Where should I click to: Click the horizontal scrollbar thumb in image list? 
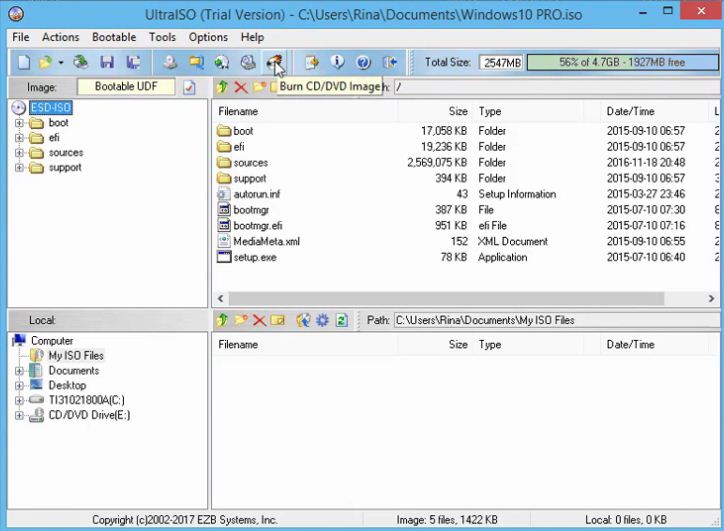(x=446, y=298)
